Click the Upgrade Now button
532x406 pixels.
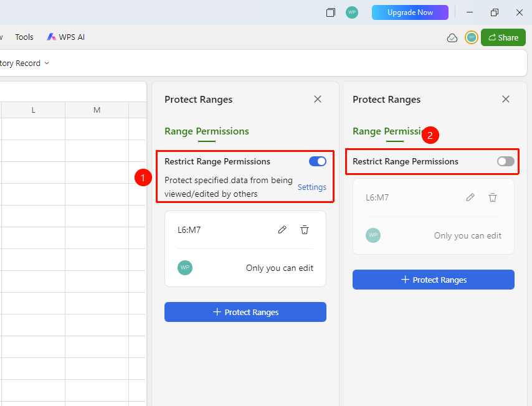point(410,12)
